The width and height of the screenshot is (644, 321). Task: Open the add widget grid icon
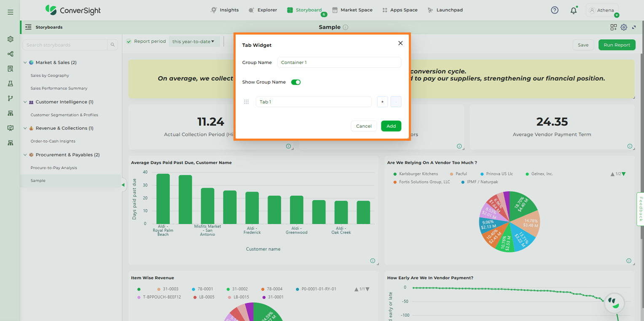point(613,27)
